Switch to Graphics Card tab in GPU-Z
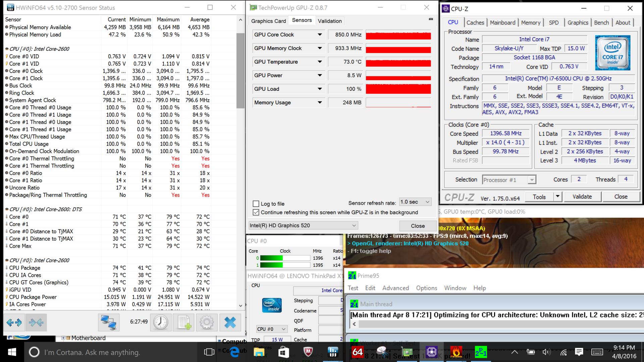 coord(269,21)
